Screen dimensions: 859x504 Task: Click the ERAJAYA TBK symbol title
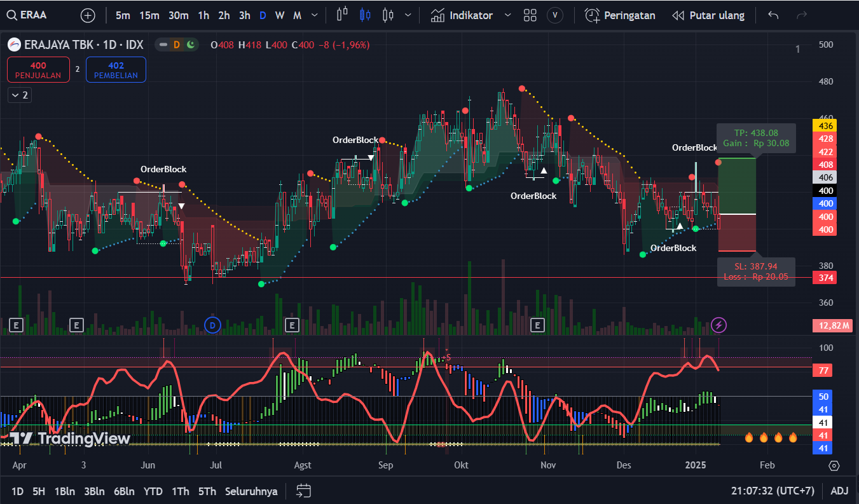pyautogui.click(x=83, y=44)
